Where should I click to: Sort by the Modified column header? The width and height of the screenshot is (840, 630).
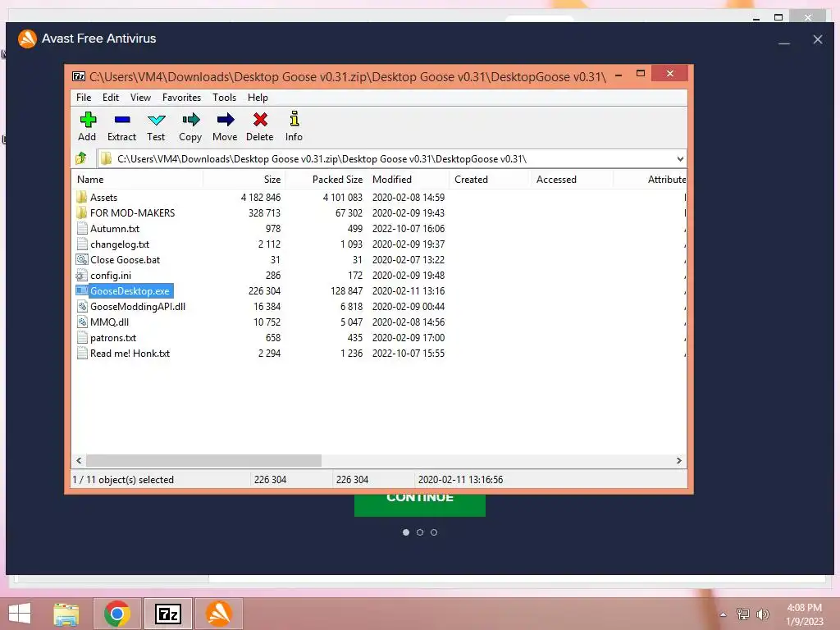coord(409,180)
